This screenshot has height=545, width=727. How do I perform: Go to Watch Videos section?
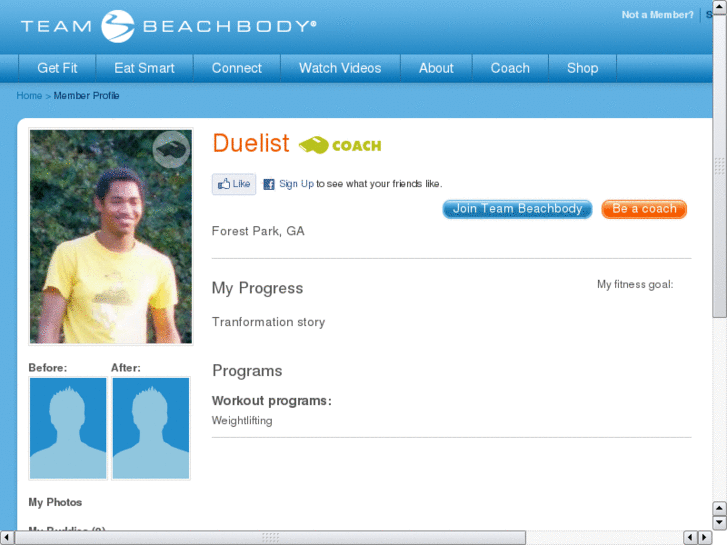coord(340,68)
